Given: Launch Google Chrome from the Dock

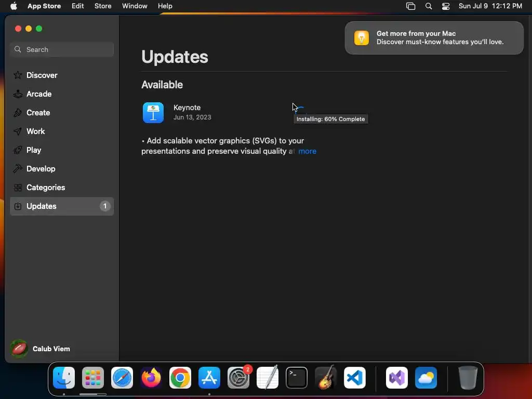Looking at the screenshot, I should point(180,378).
